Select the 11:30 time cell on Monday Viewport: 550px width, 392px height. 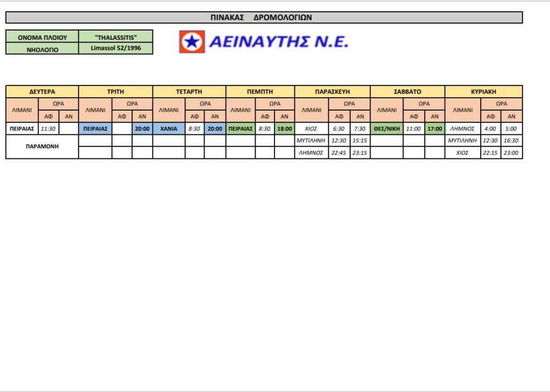click(x=48, y=129)
